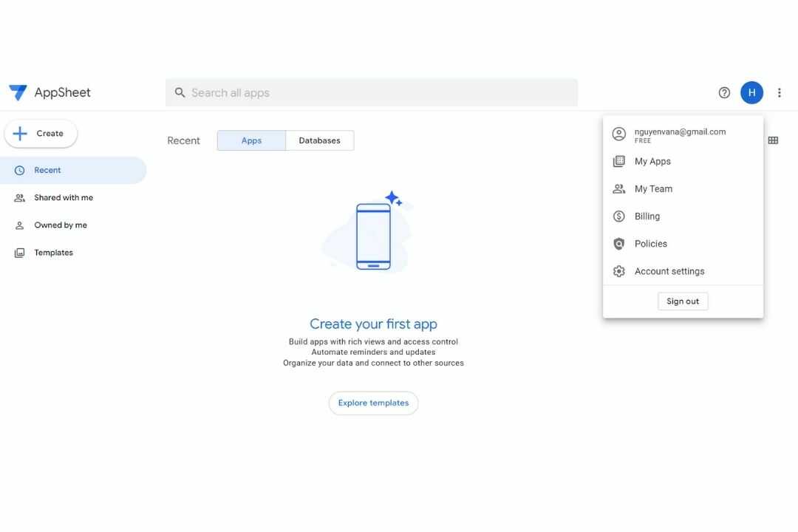Click the Policies shield icon

click(619, 244)
